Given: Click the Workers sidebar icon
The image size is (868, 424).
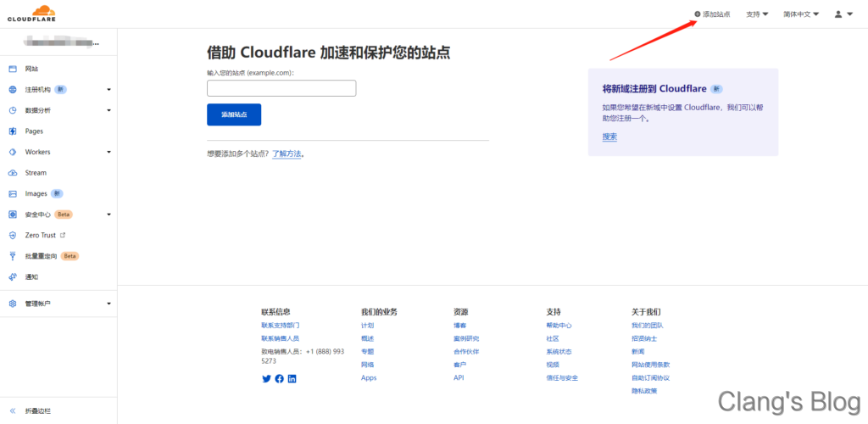Looking at the screenshot, I should pos(13,152).
